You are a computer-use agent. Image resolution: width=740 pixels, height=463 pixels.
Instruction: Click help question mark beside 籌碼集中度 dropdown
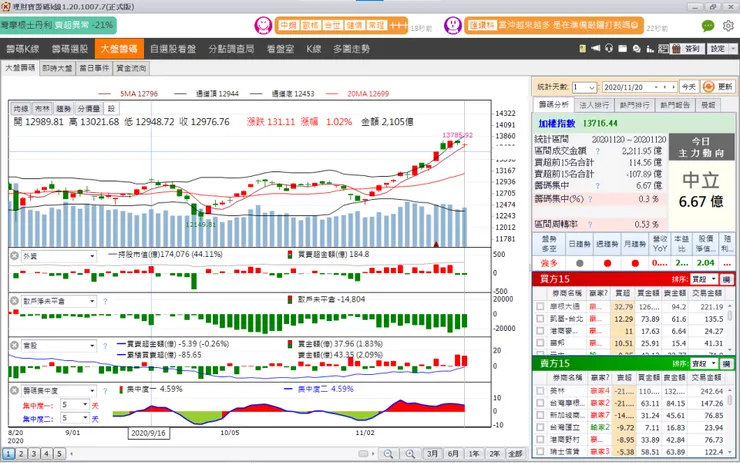click(105, 391)
